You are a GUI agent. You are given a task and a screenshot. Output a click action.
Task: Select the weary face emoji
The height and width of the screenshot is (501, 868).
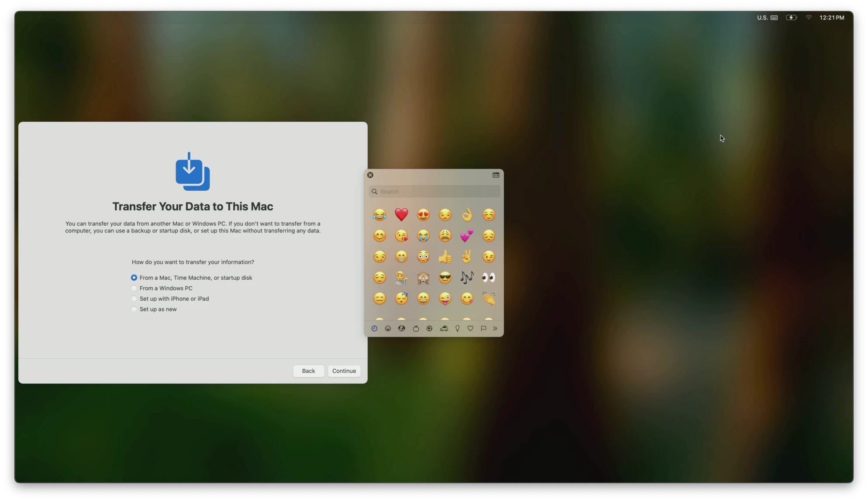tap(445, 236)
